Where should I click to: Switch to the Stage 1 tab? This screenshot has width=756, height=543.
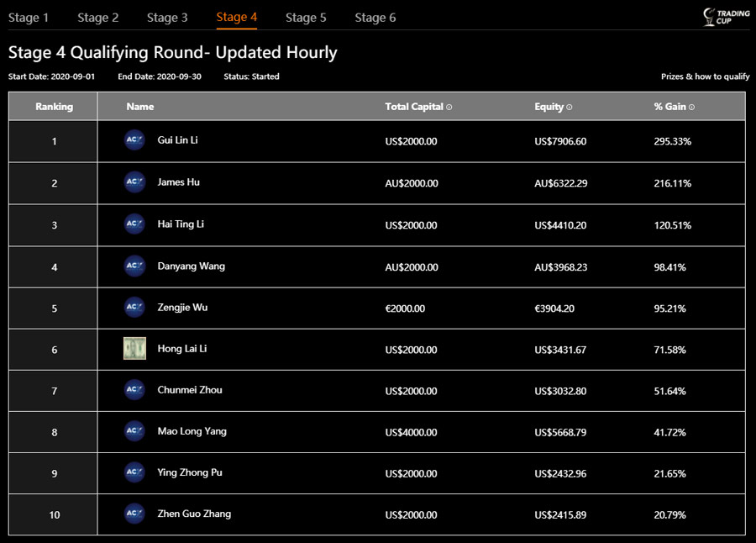[x=29, y=18]
